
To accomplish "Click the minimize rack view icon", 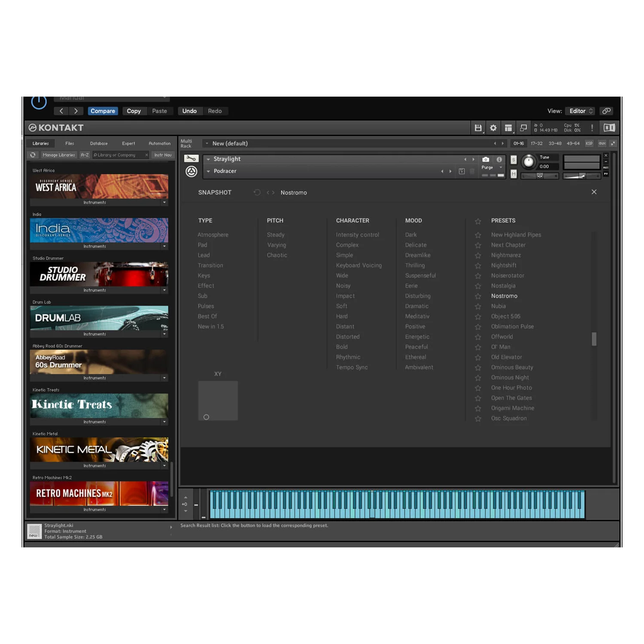I will (523, 128).
